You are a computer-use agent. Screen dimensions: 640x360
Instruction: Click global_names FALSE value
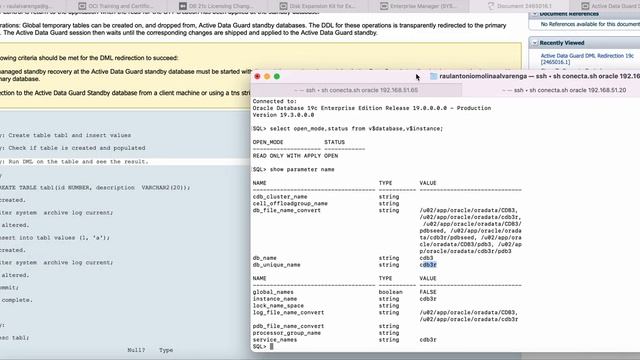(428, 292)
